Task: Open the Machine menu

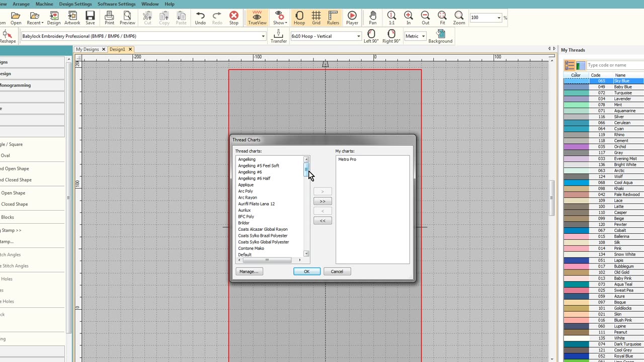Action: pyautogui.click(x=44, y=4)
